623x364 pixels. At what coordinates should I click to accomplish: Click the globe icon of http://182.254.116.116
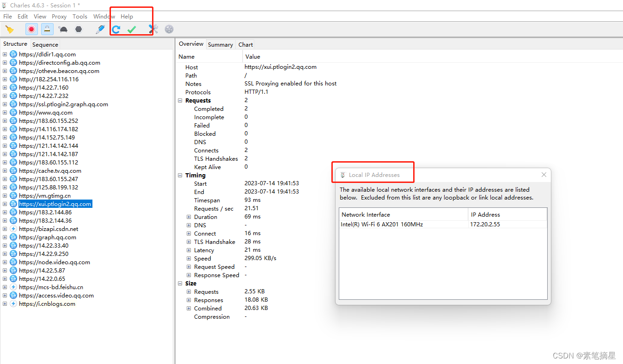[13, 79]
